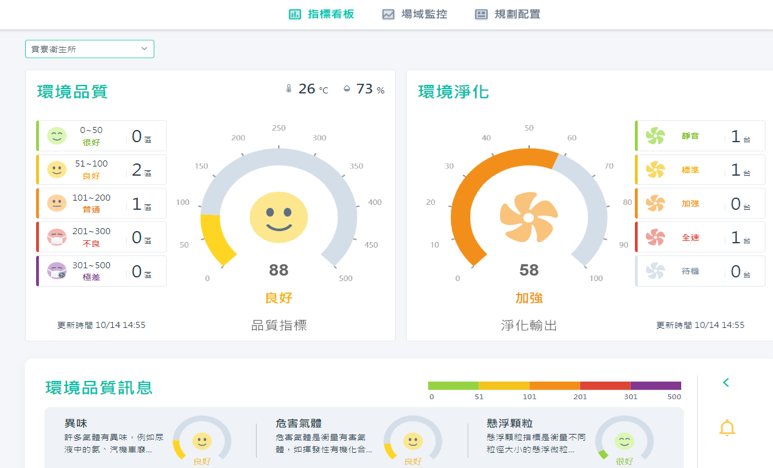Viewport: 773px width, 468px height.
Task: Click the green segment of the color scale
Action: (x=453, y=386)
